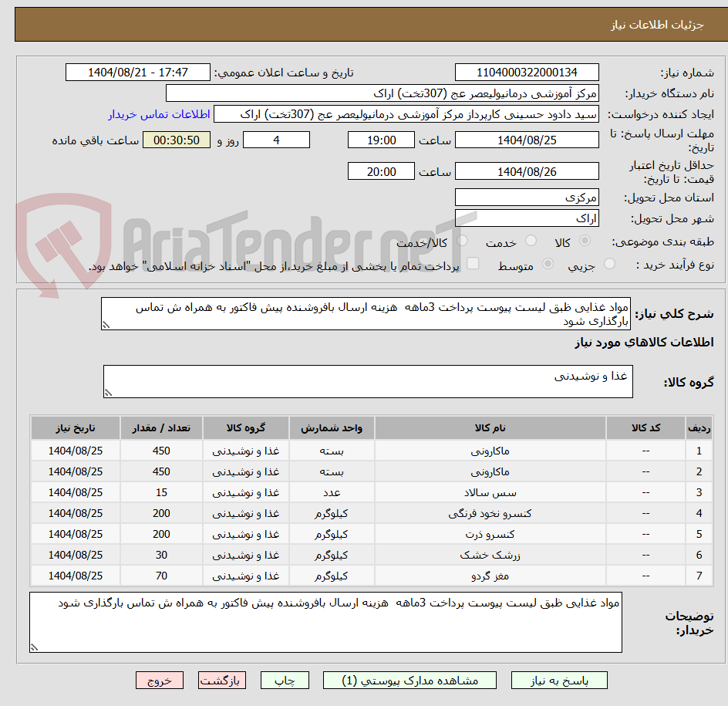Click the resize grip icon of شرح کلی نیاز box
The width and height of the screenshot is (728, 706).
point(106,325)
